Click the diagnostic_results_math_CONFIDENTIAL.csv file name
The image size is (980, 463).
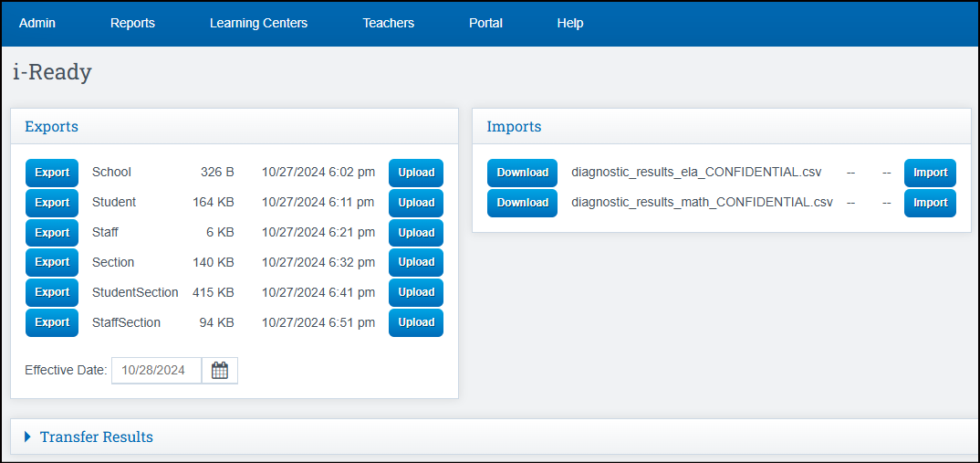point(702,202)
